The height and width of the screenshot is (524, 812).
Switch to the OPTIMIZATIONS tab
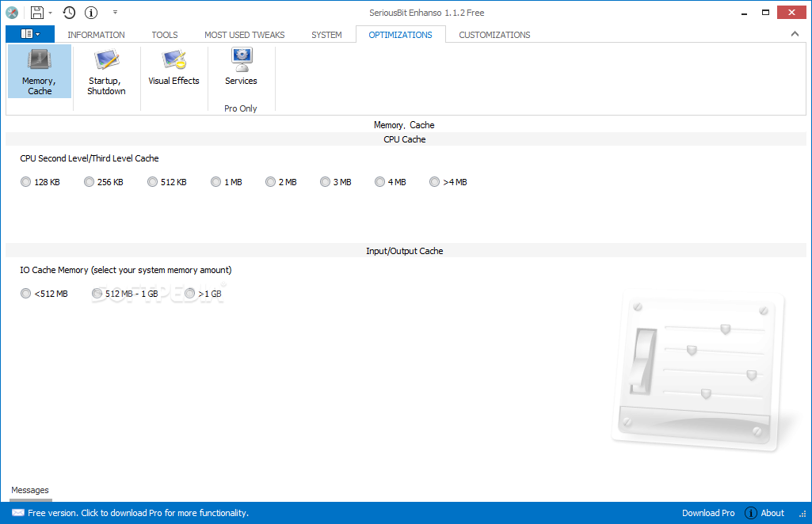[400, 35]
